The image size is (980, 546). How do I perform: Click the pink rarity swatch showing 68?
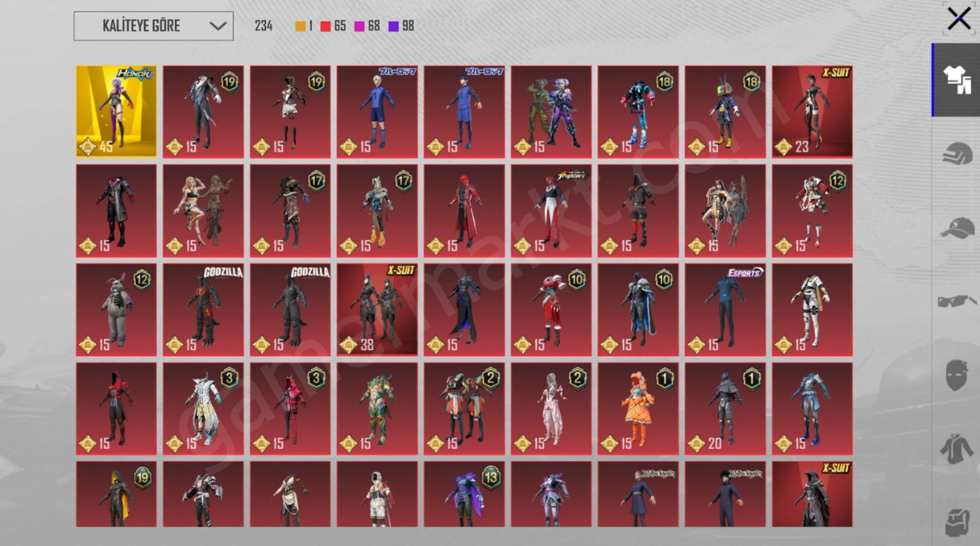tap(359, 27)
